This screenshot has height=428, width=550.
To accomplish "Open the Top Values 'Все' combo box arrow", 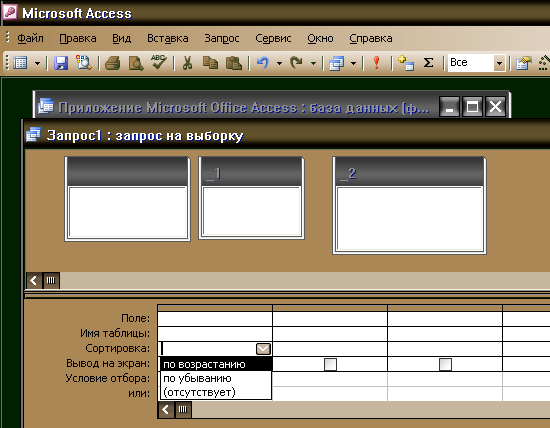I will [x=499, y=63].
